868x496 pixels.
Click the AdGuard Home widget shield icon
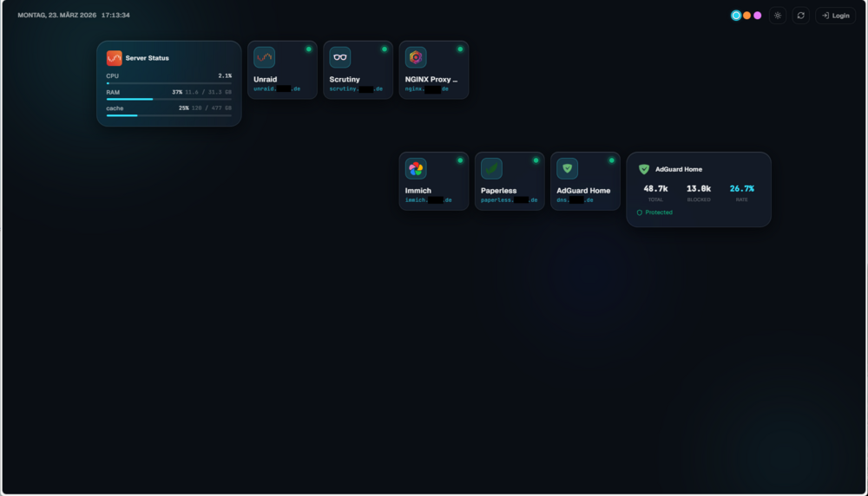coord(644,169)
